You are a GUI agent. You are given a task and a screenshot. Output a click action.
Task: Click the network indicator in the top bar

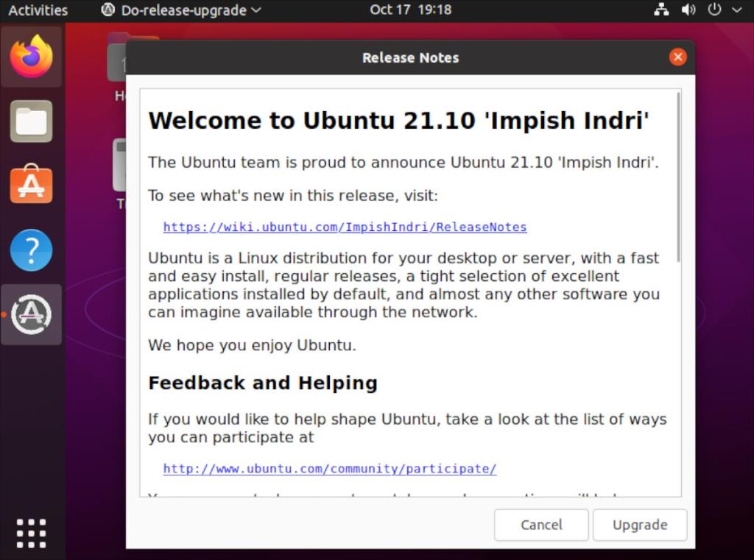tap(660, 10)
